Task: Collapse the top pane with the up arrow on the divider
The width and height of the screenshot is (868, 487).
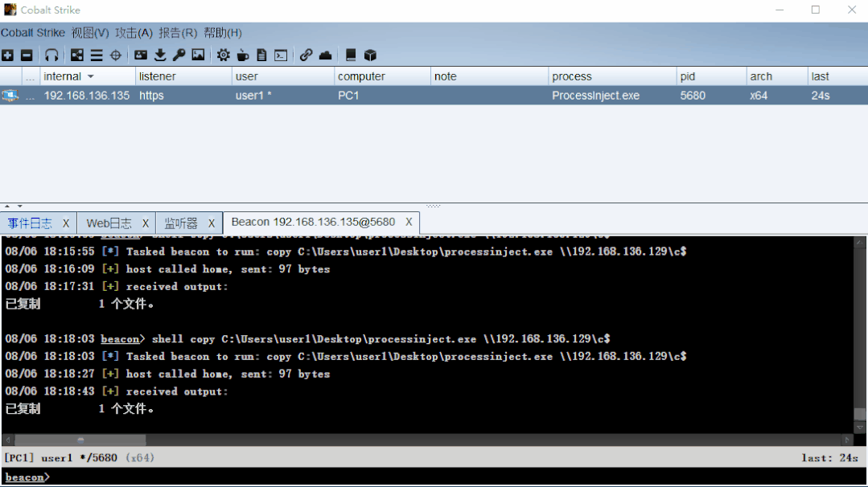Action: pyautogui.click(x=7, y=207)
